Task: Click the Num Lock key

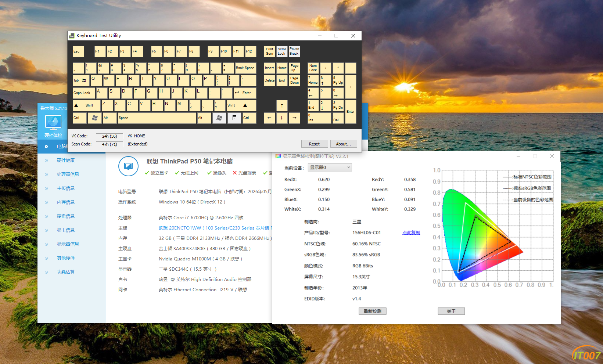Action: point(313,68)
